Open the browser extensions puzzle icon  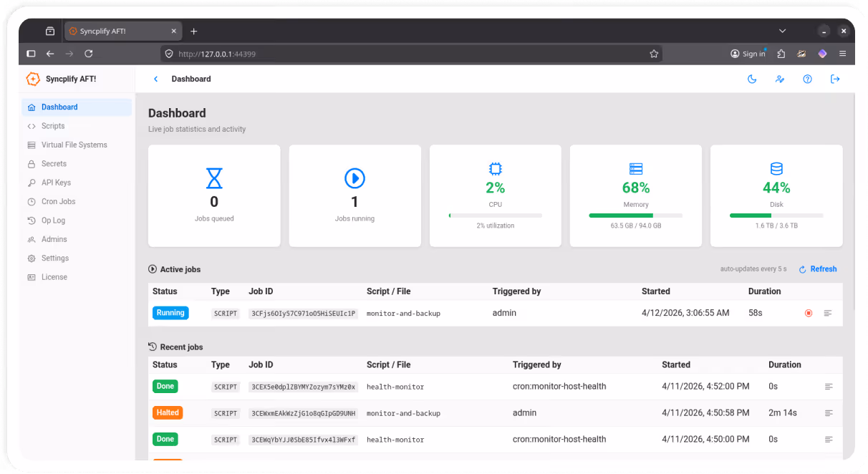point(781,54)
